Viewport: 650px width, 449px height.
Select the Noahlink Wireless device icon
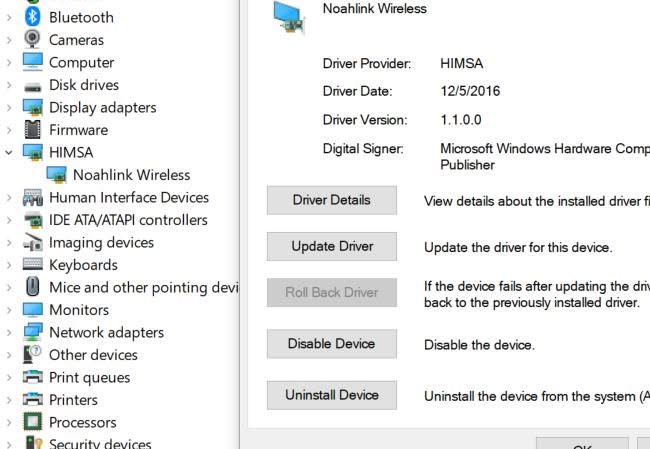tap(57, 175)
